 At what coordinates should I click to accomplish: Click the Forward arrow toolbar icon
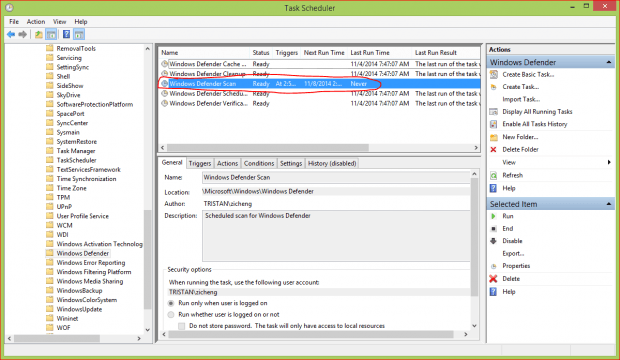[x=23, y=34]
